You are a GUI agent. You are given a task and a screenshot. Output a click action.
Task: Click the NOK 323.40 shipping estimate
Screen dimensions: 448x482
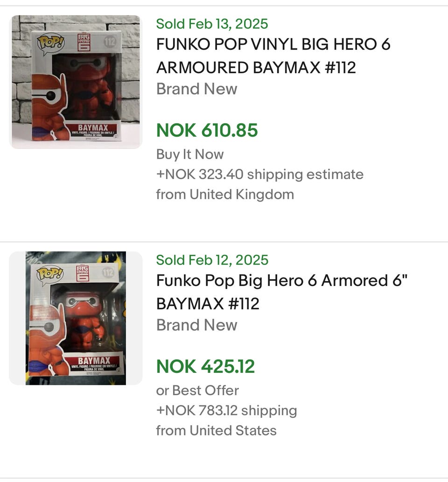tap(259, 174)
